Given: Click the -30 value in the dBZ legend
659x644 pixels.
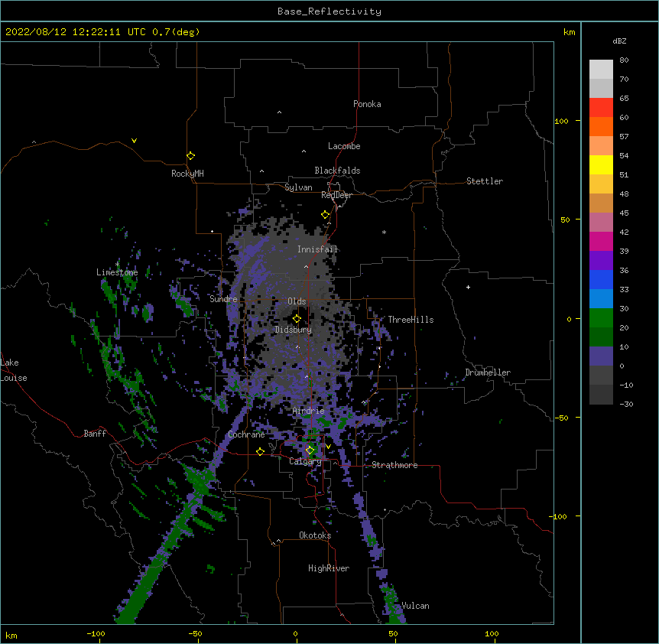Looking at the screenshot, I should (626, 405).
